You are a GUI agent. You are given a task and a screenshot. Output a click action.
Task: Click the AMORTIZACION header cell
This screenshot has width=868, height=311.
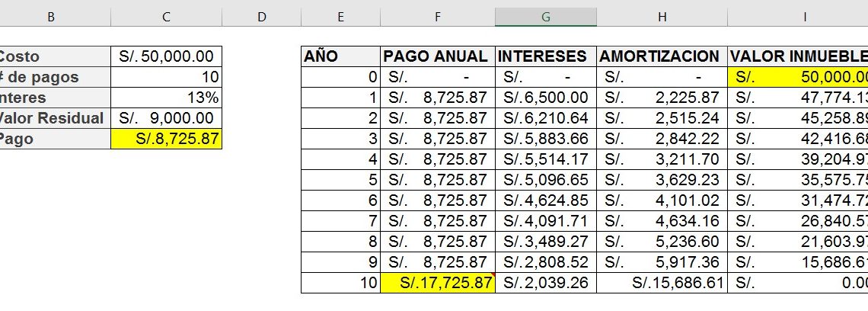[662, 56]
